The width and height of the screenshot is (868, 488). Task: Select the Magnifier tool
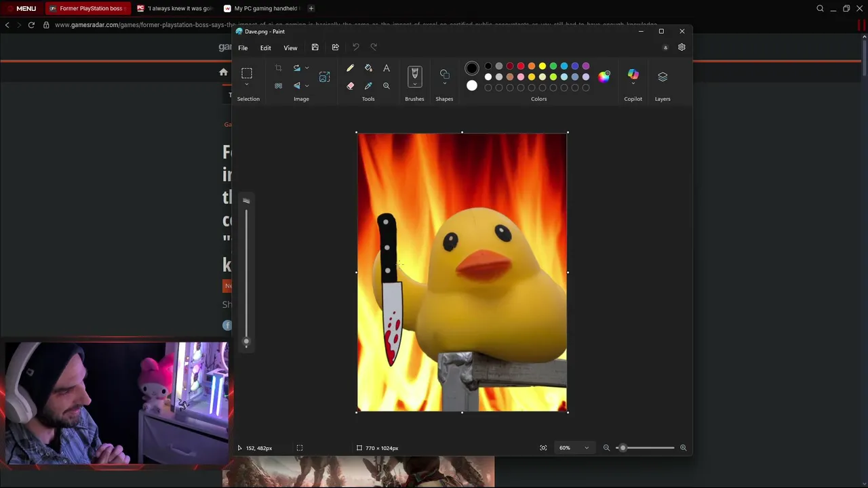(387, 86)
